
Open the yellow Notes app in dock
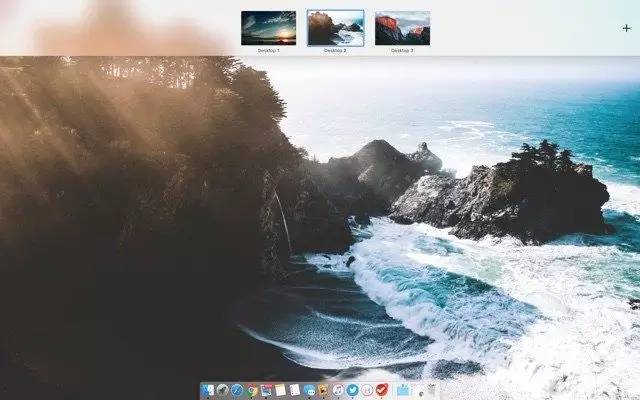[x=281, y=390]
